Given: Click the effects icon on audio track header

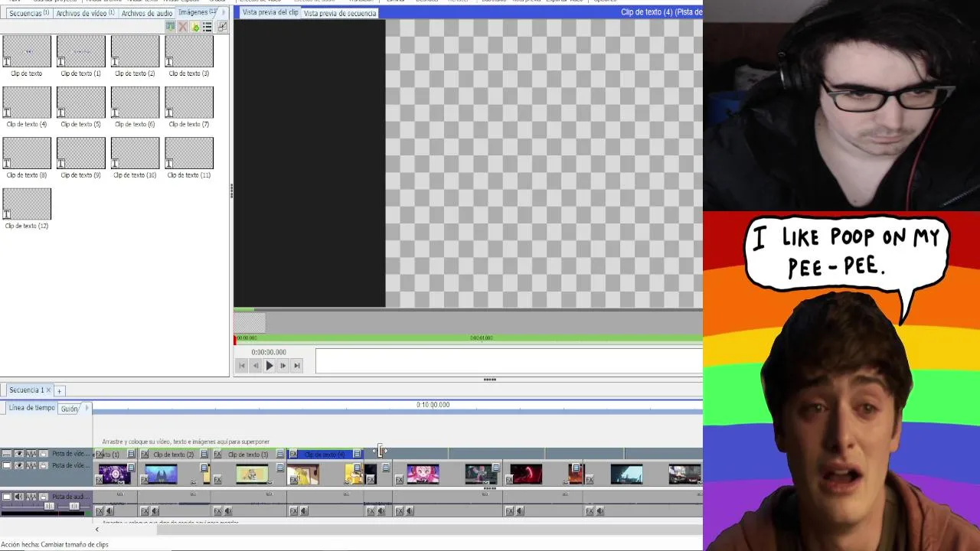Looking at the screenshot, I should tap(31, 497).
